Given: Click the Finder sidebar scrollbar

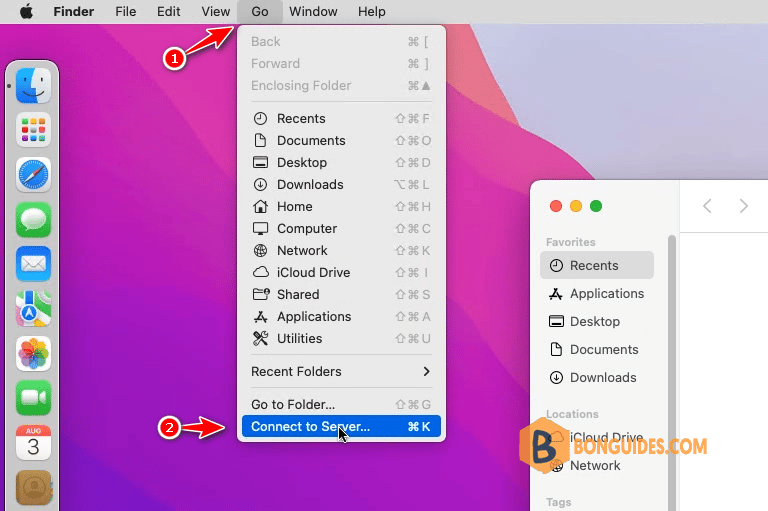Looking at the screenshot, I should pyautogui.click(x=672, y=372).
